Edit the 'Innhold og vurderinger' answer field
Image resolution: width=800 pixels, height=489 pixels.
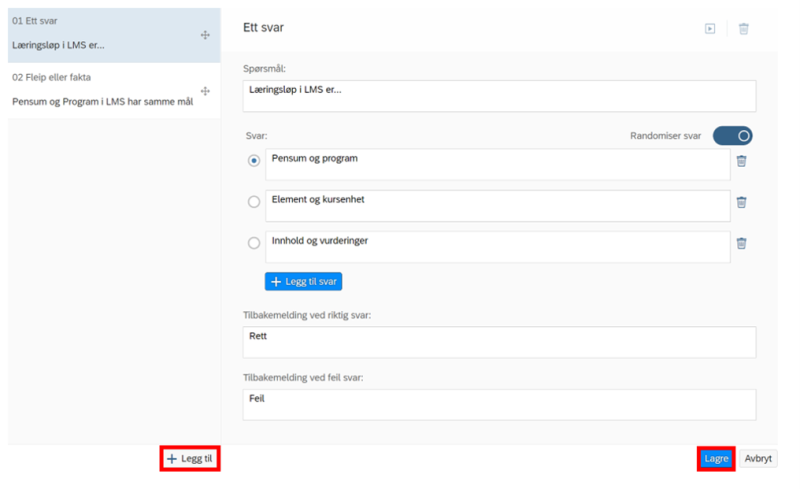pyautogui.click(x=497, y=247)
